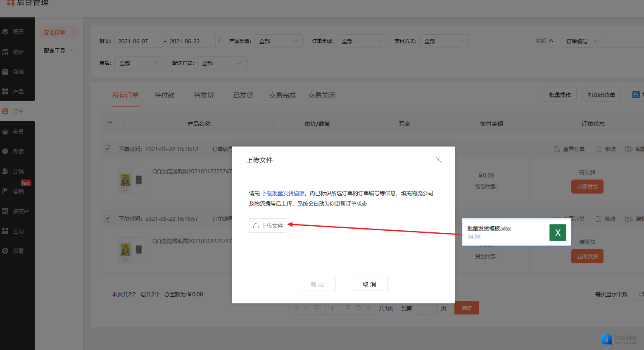Select the 产品 products sidebar icon
644x350 pixels.
click(x=5, y=92)
